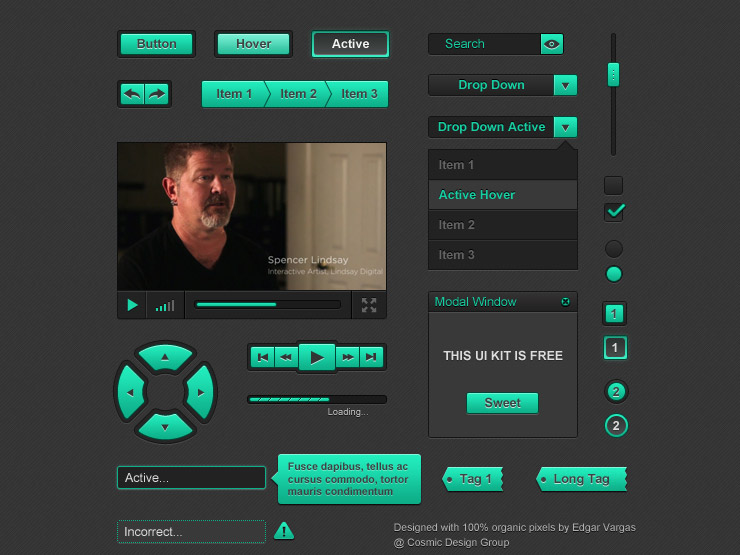The image size is (740, 555).
Task: Click the skip-to-end media control
Action: 371,357
